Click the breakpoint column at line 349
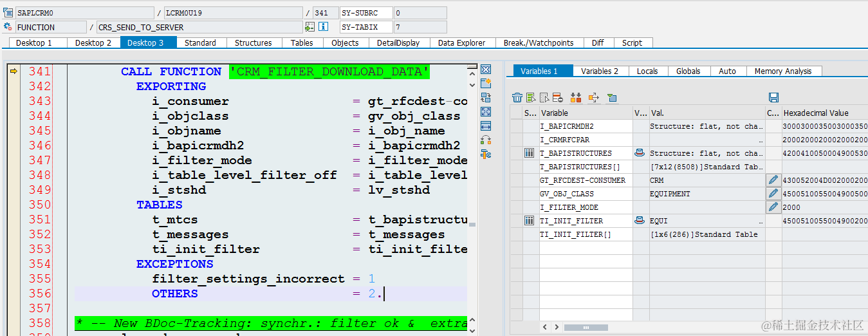The height and width of the screenshot is (336, 868). pos(14,190)
